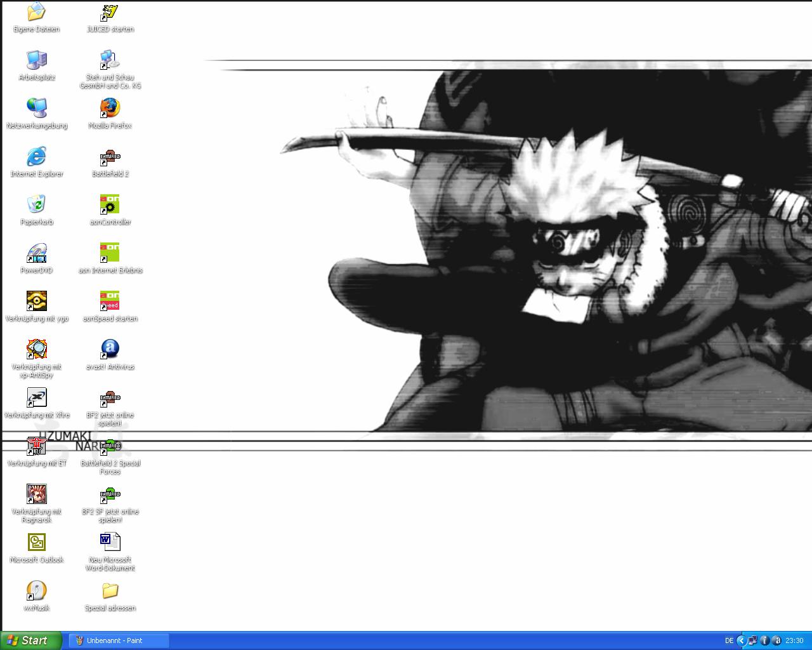Select the Battlefield 2 desktop icon
Image resolution: width=812 pixels, height=650 pixels.
[x=110, y=156]
